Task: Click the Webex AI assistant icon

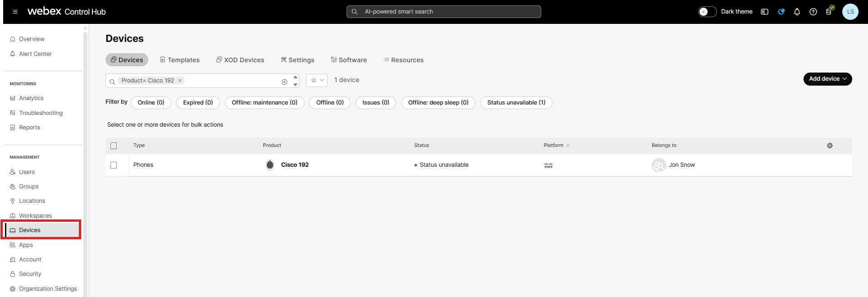Action: coord(781,12)
